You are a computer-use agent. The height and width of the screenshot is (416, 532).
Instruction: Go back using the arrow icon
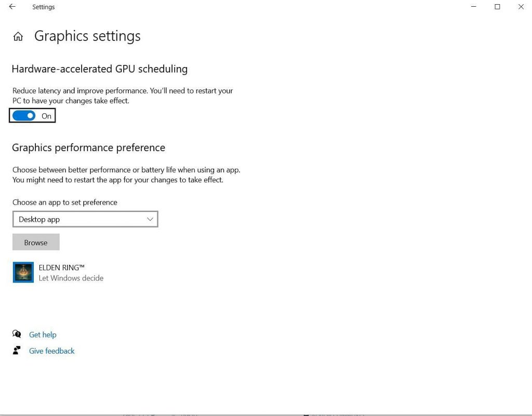12,7
